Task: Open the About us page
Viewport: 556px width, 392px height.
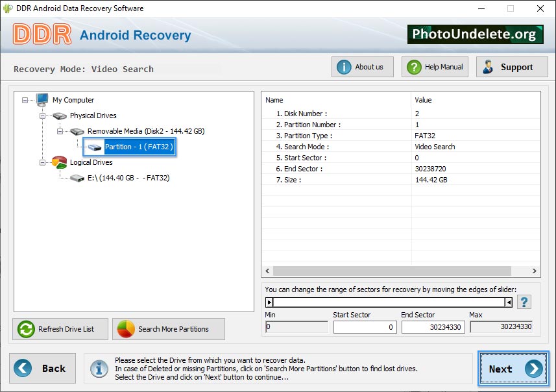Action: click(363, 67)
